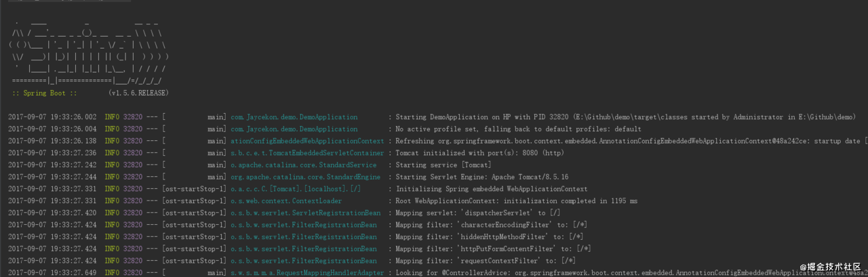The width and height of the screenshot is (868, 277).
Task: Click logger 'o.a.c.c.C.[Tomcat].[localhost].[/]'
Action: [x=296, y=189]
